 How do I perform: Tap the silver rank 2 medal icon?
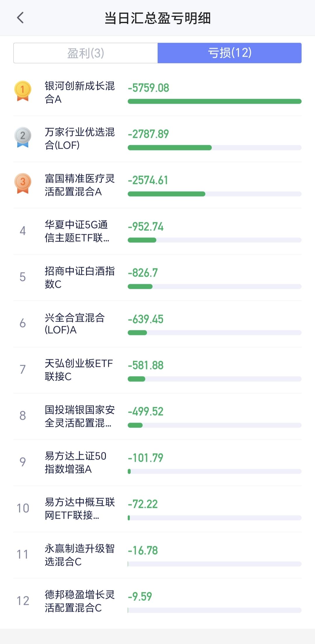(x=23, y=137)
